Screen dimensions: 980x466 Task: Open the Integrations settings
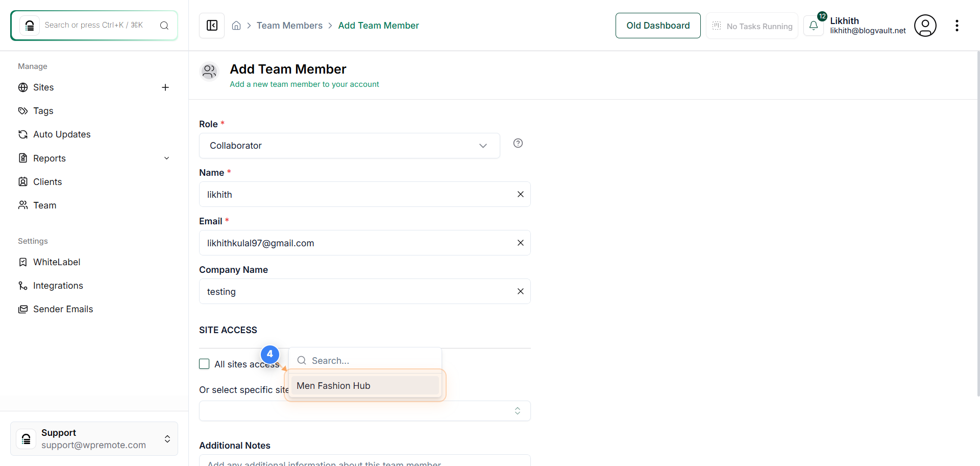point(58,286)
